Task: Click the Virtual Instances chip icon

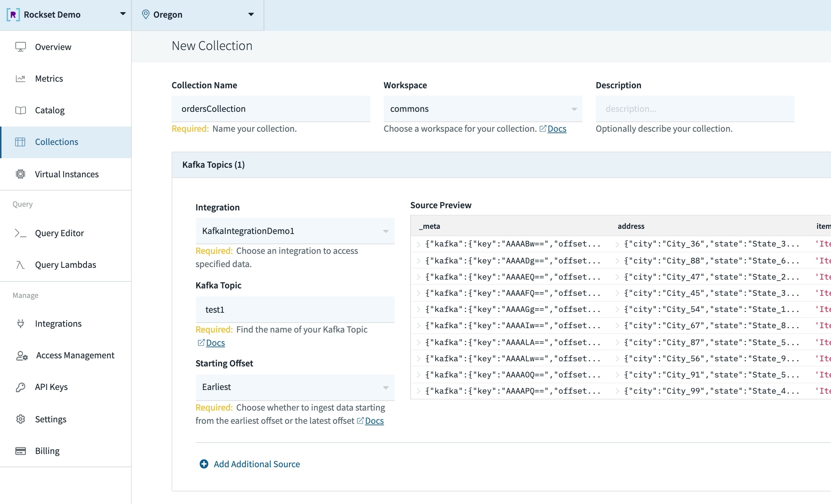Action: point(21,174)
